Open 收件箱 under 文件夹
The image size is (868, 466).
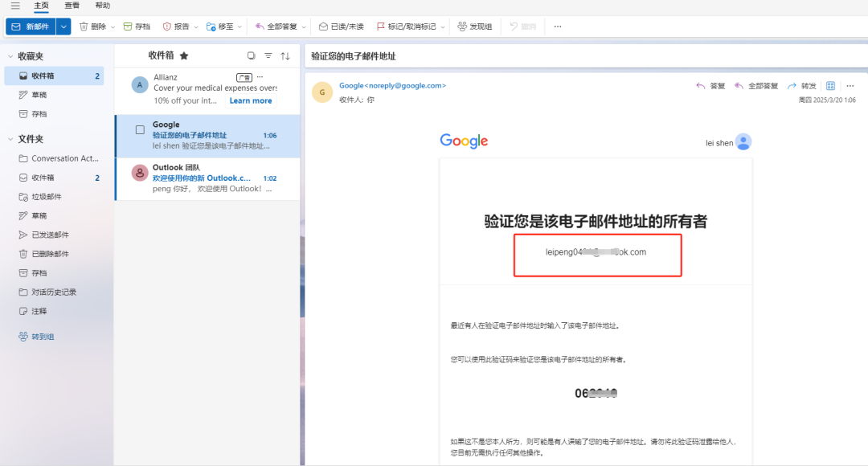point(55,178)
